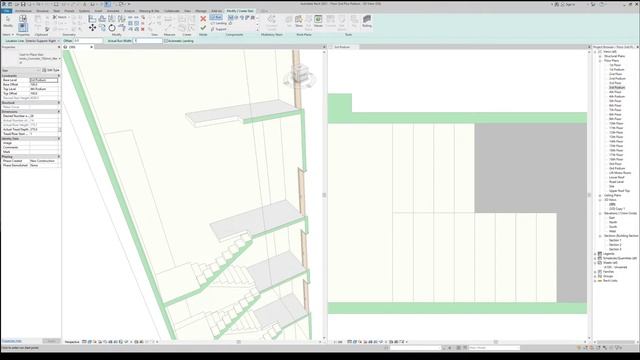The width and height of the screenshot is (640, 360).
Task: Click the Viewer icon in Work Plane panel
Action: coord(318,21)
